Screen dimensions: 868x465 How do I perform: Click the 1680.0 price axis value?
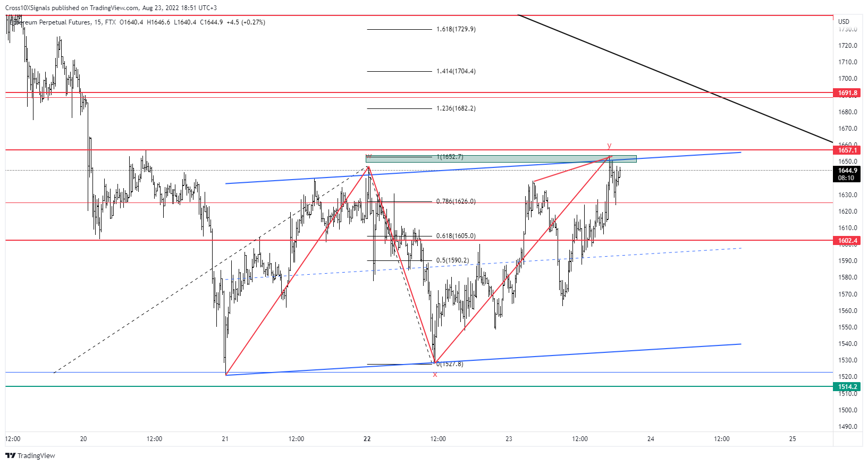tap(848, 112)
